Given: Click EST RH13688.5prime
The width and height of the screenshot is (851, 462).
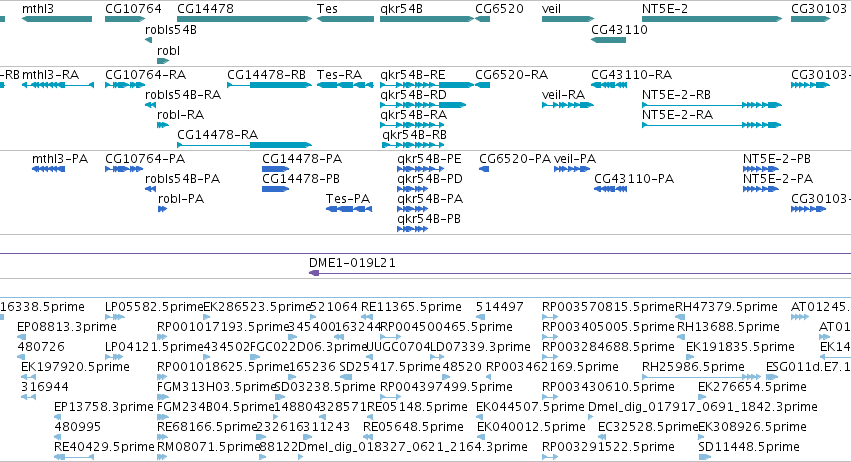Looking at the screenshot, I should tap(682, 337).
